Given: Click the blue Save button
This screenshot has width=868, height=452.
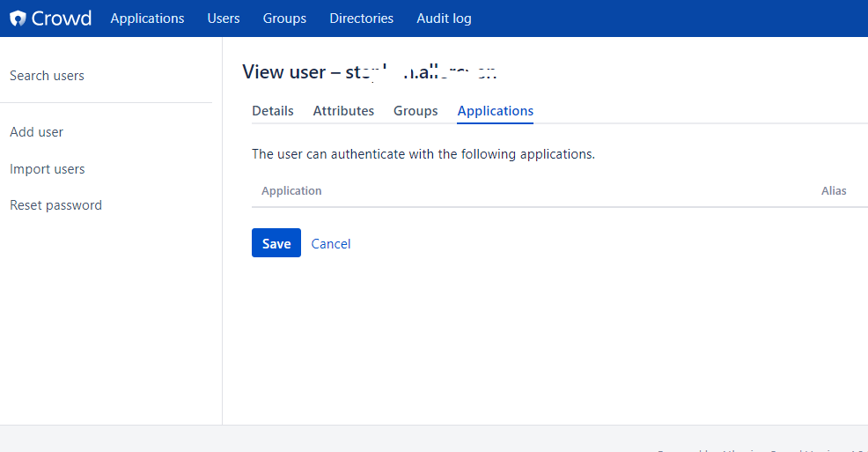Looking at the screenshot, I should pos(276,242).
